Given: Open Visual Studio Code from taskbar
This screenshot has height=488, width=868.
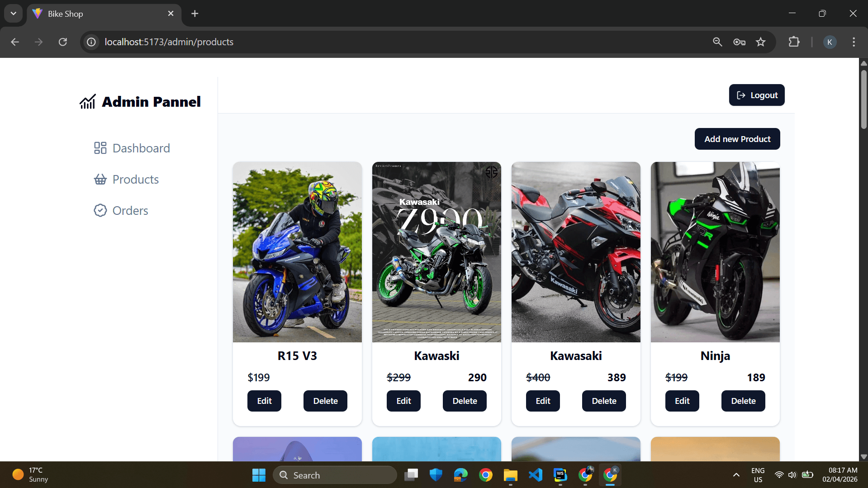Looking at the screenshot, I should [536, 475].
